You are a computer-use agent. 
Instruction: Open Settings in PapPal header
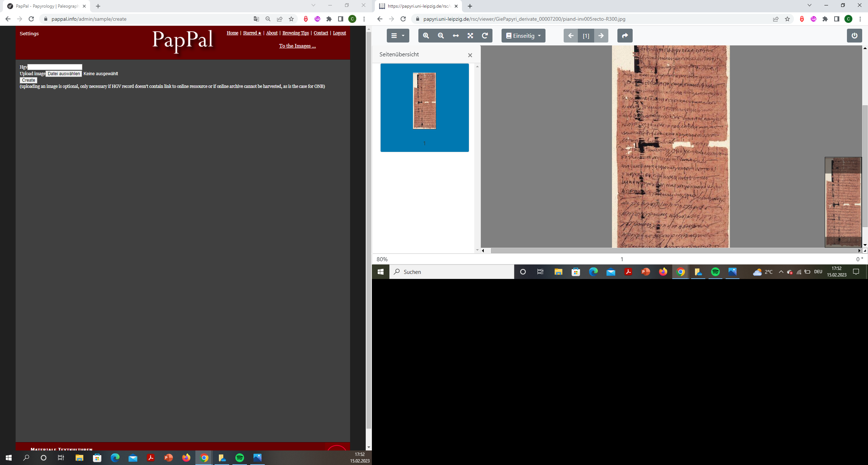click(29, 33)
